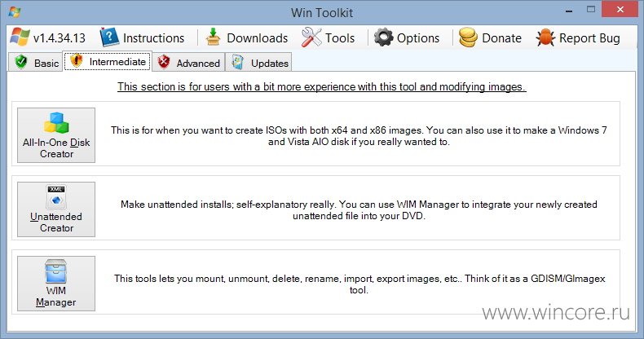644x339 pixels.
Task: Click the Windows flag version icon
Action: click(20, 37)
